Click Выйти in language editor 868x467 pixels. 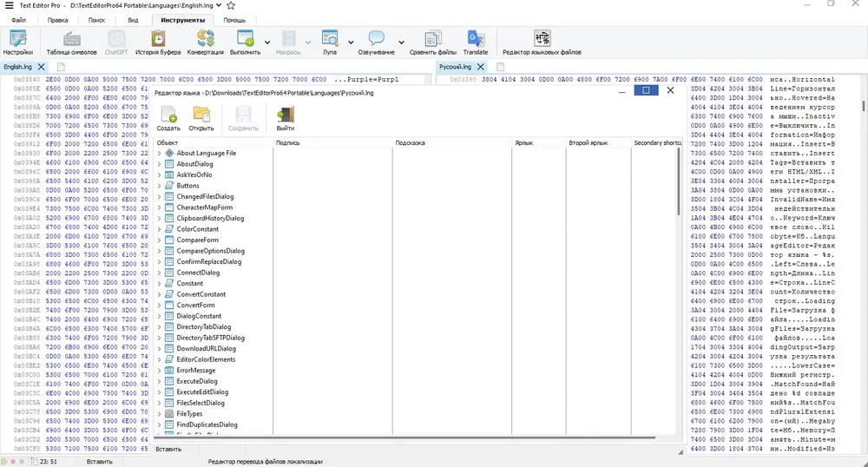(x=285, y=119)
